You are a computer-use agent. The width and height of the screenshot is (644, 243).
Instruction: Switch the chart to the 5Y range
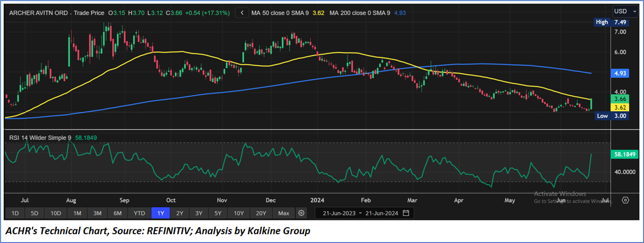pyautogui.click(x=218, y=213)
